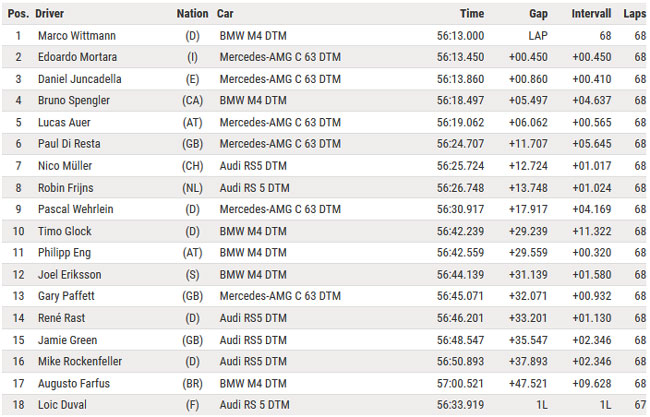The image size is (650, 417).
Task: Select Gary Paffett driver name
Action: [x=66, y=296]
